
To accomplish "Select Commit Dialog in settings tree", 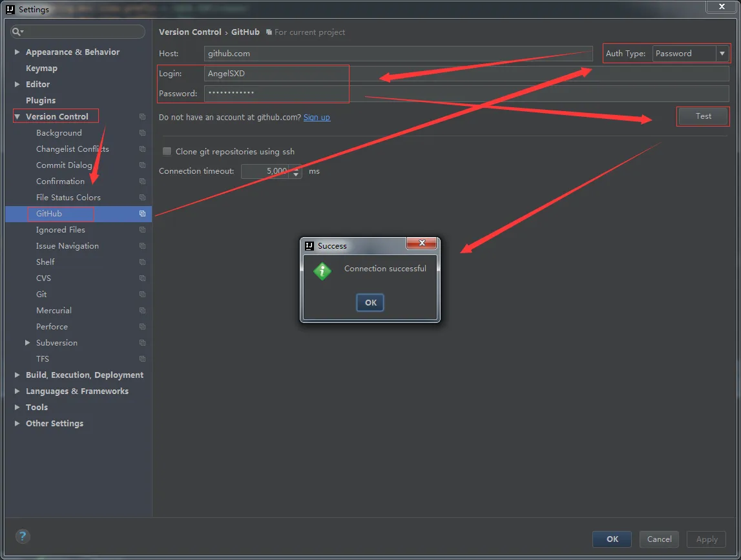I will (x=64, y=165).
